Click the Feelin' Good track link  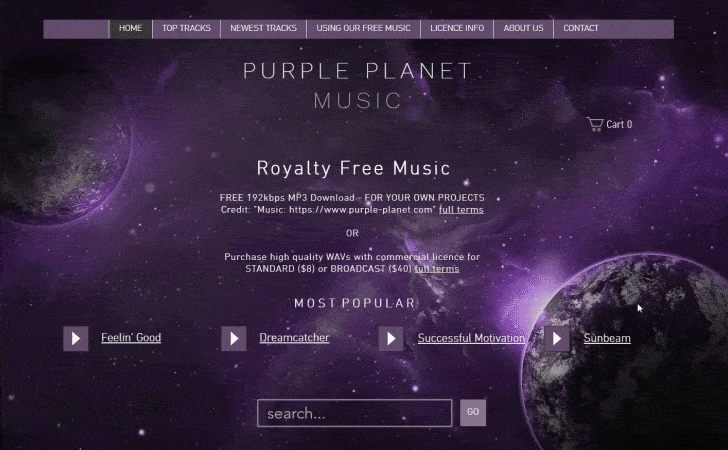[x=131, y=338]
